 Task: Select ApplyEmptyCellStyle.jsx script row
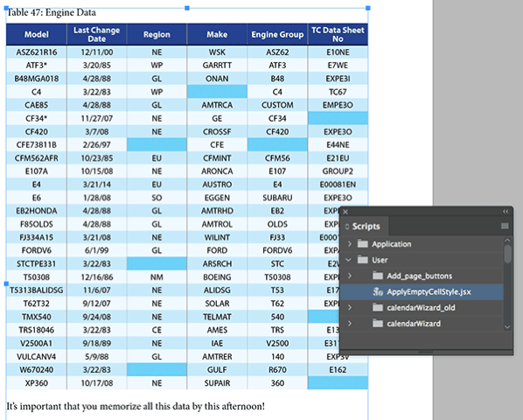pos(422,292)
